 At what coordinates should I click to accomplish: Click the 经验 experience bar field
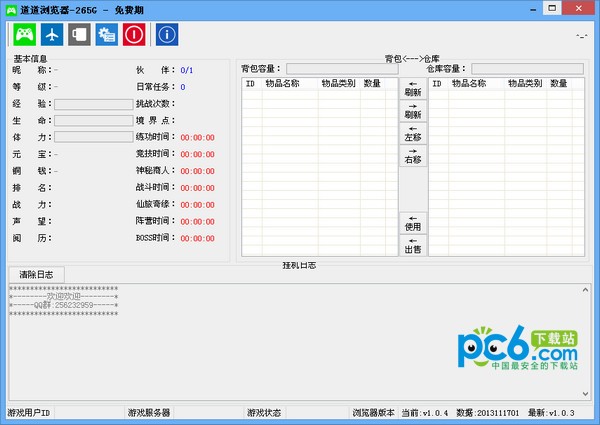93,103
